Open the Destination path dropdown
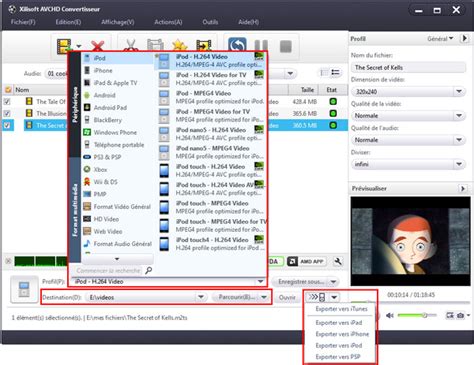Screen dimensions: 474x365 click(201, 297)
